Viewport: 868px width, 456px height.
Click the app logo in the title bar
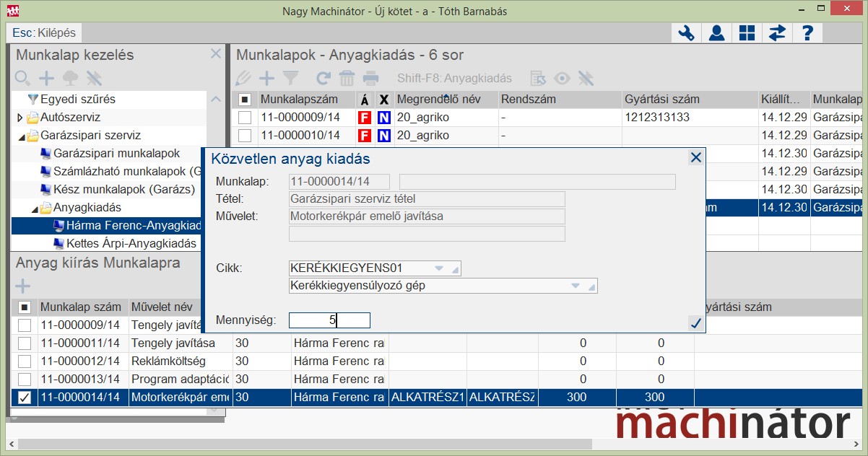pyautogui.click(x=12, y=11)
